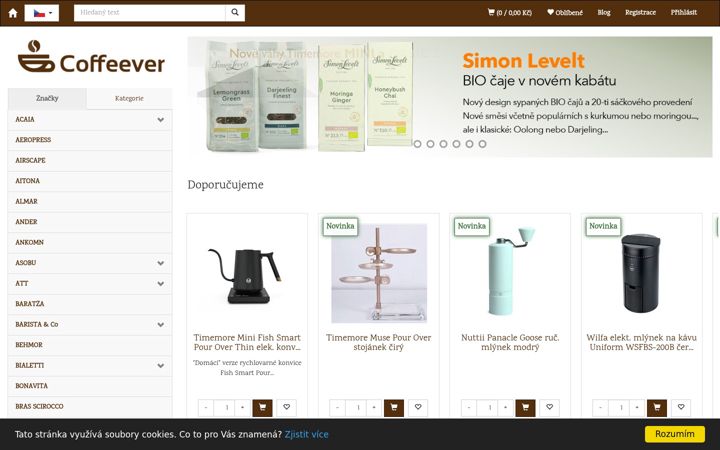
Task: Select sixth banner slide dot
Action: click(x=482, y=144)
